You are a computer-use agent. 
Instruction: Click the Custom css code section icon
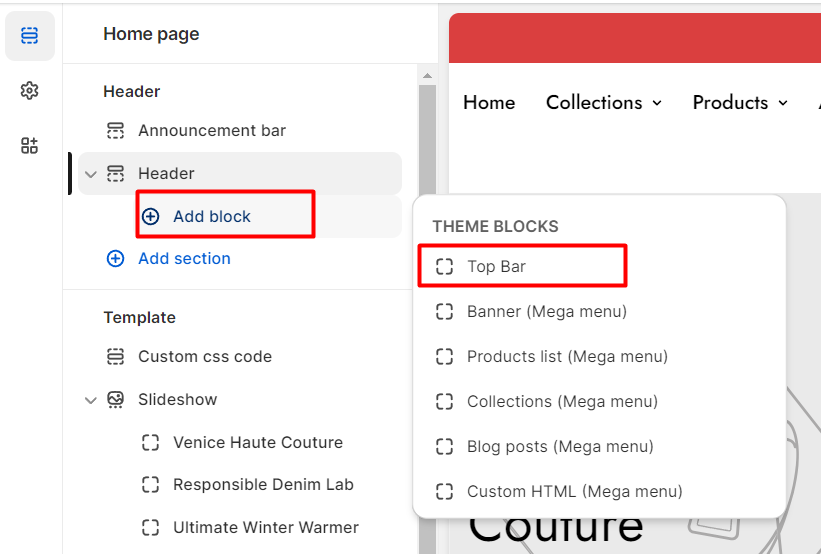coord(115,357)
